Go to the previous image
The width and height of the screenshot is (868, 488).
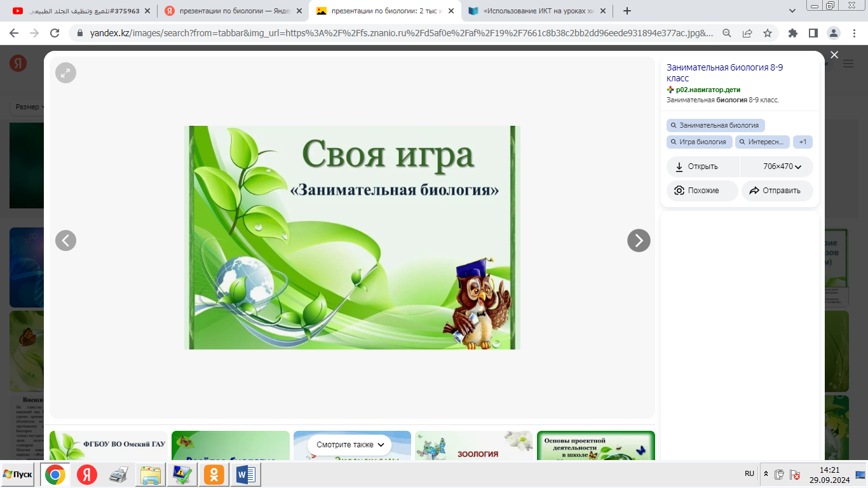(65, 241)
